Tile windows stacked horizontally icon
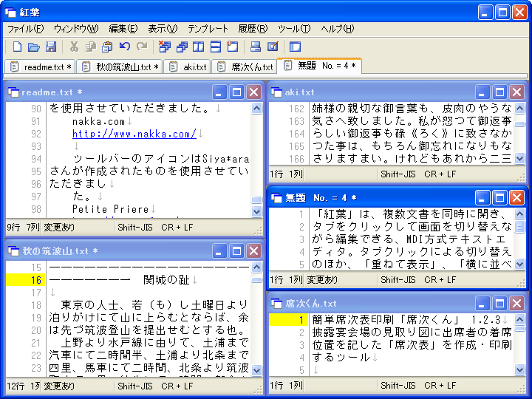This screenshot has width=532, height=399. pyautogui.click(x=216, y=47)
